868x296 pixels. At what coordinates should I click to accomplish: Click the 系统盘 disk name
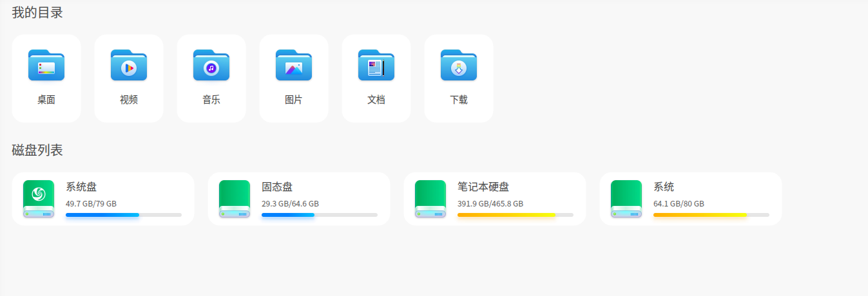[x=81, y=187]
